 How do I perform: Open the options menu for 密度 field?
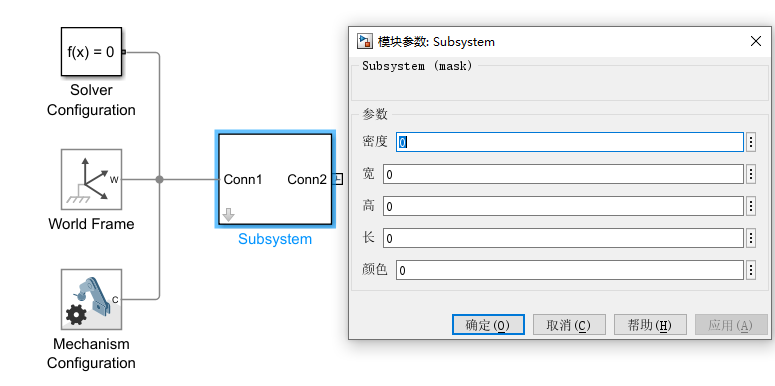[x=751, y=142]
